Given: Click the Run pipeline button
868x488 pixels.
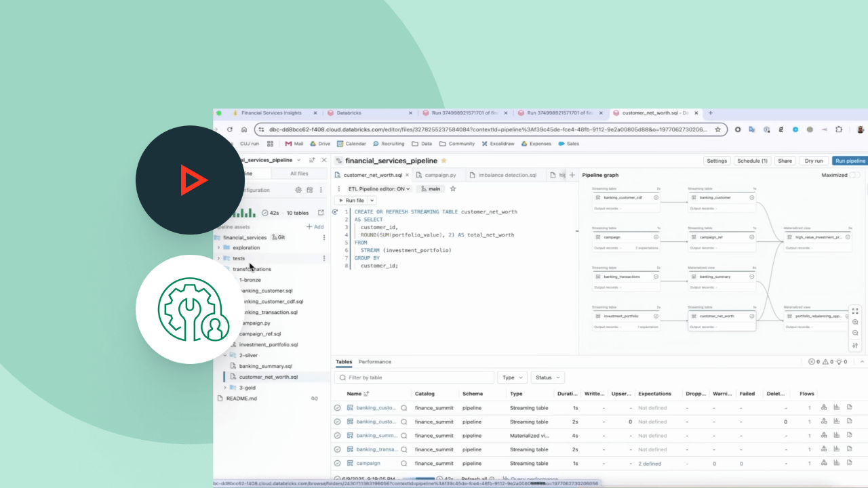Looking at the screenshot, I should pyautogui.click(x=850, y=161).
